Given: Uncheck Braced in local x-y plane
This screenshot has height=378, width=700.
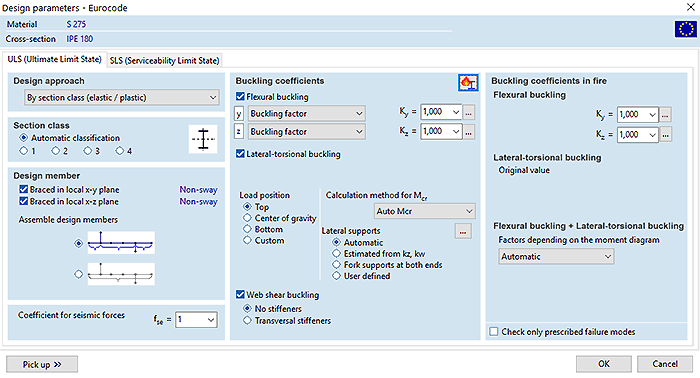Looking at the screenshot, I should pos(24,189).
